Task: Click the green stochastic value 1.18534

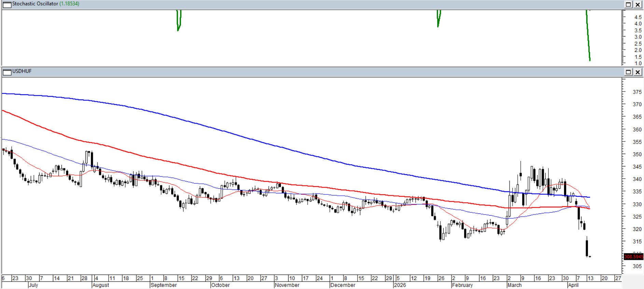Action: pyautogui.click(x=69, y=4)
